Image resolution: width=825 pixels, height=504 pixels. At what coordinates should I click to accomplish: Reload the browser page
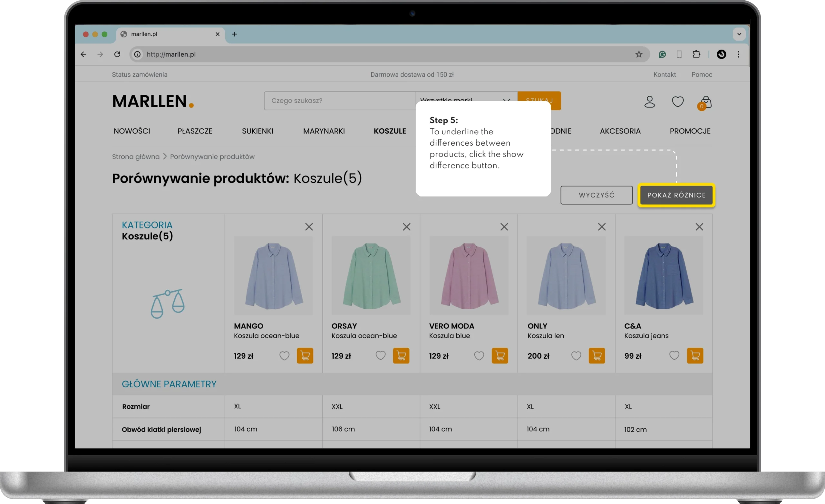117,54
